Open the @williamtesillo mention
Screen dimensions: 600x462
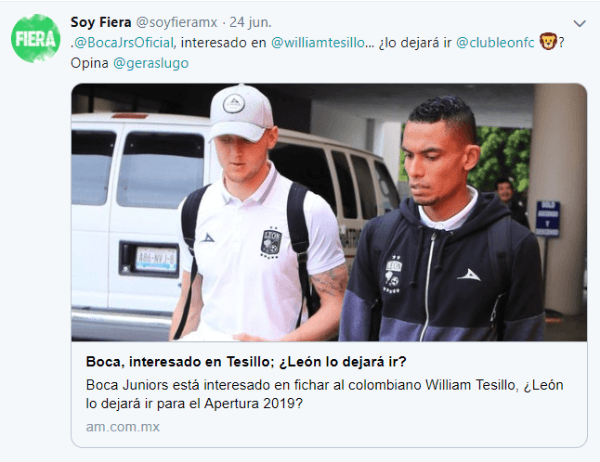(318, 42)
